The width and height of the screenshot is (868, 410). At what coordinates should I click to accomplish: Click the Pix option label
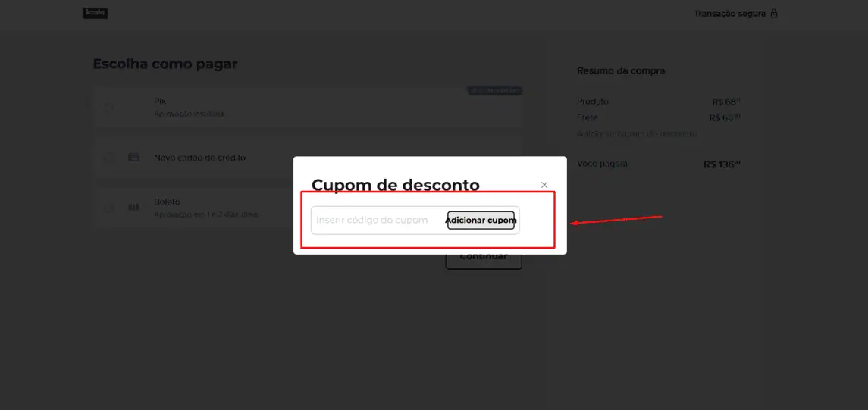click(x=160, y=102)
